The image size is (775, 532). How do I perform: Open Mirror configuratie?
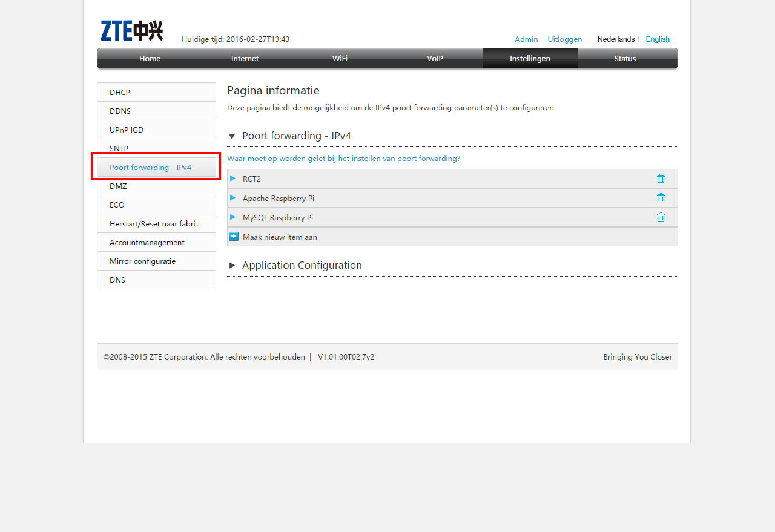coord(156,261)
